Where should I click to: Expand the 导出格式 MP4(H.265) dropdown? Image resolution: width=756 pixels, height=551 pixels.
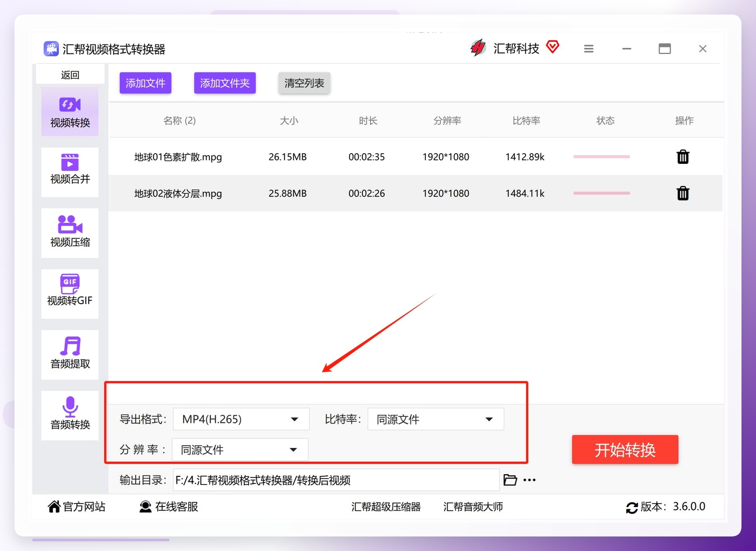[241, 419]
